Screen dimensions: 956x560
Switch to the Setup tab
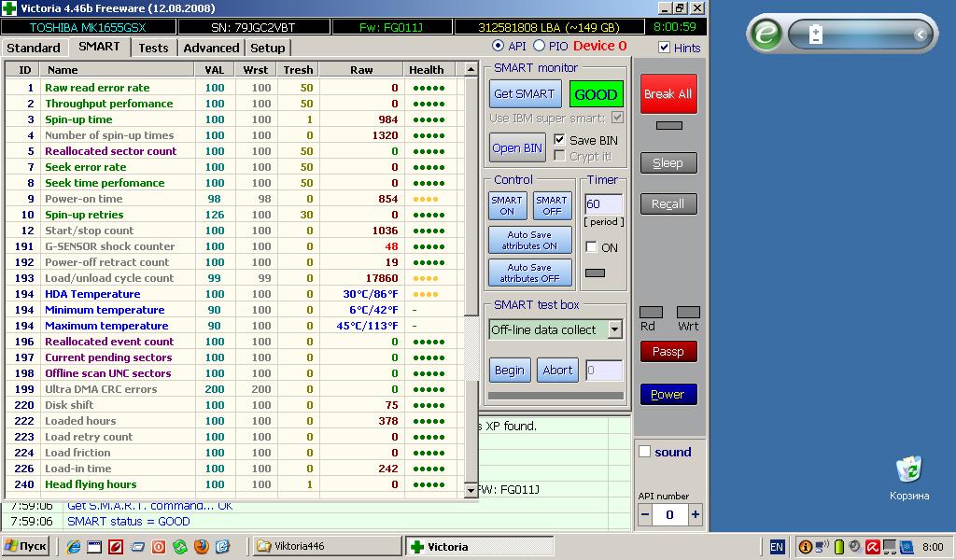(267, 48)
